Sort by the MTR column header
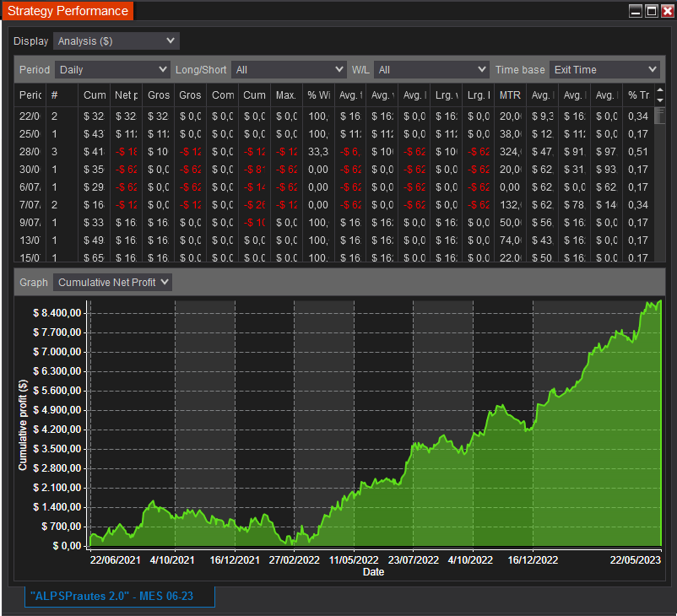The image size is (677, 616). 511,95
